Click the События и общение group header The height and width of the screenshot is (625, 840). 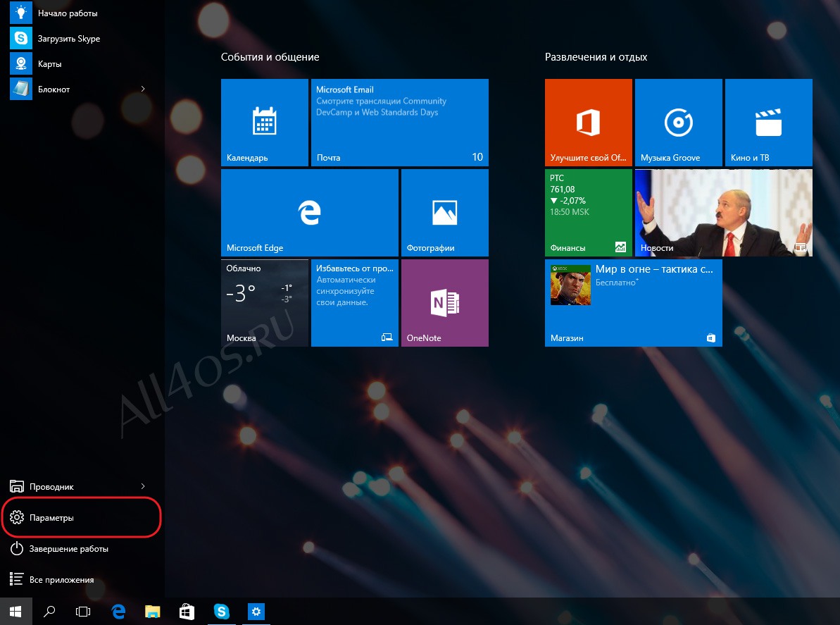point(270,57)
